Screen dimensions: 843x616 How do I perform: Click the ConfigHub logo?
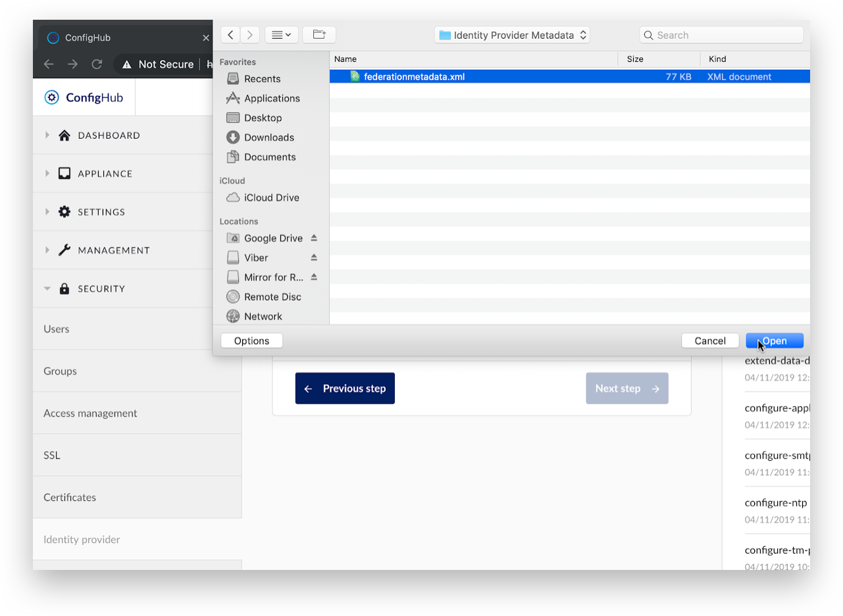coord(84,97)
